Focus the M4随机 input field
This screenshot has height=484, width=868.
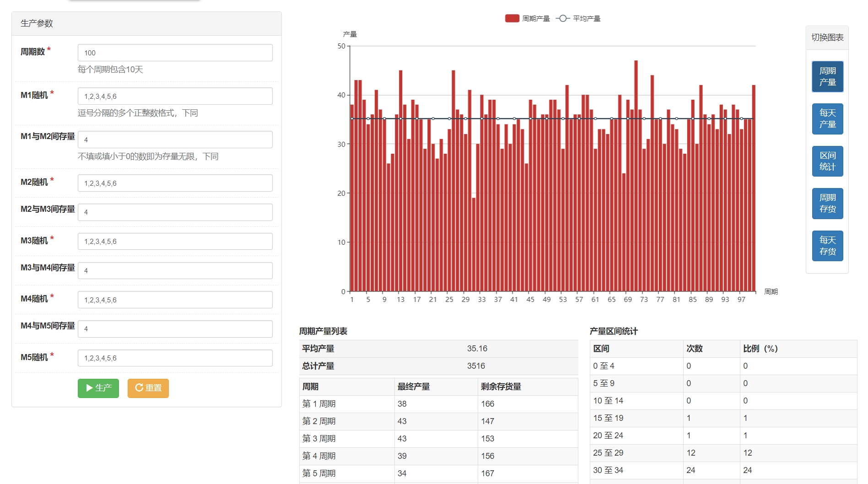[x=175, y=300]
